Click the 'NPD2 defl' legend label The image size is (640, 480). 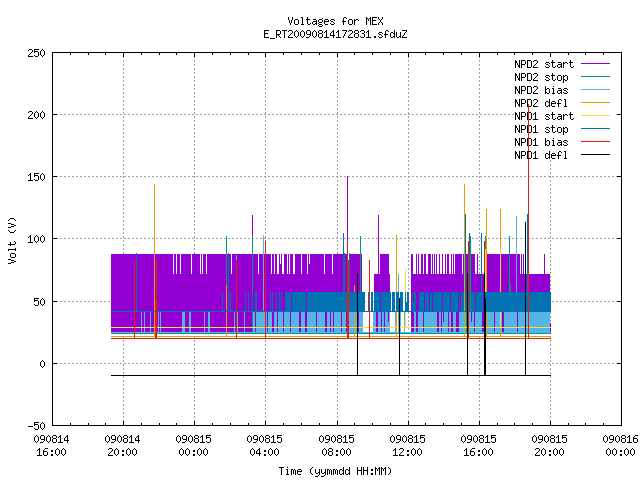point(541,103)
